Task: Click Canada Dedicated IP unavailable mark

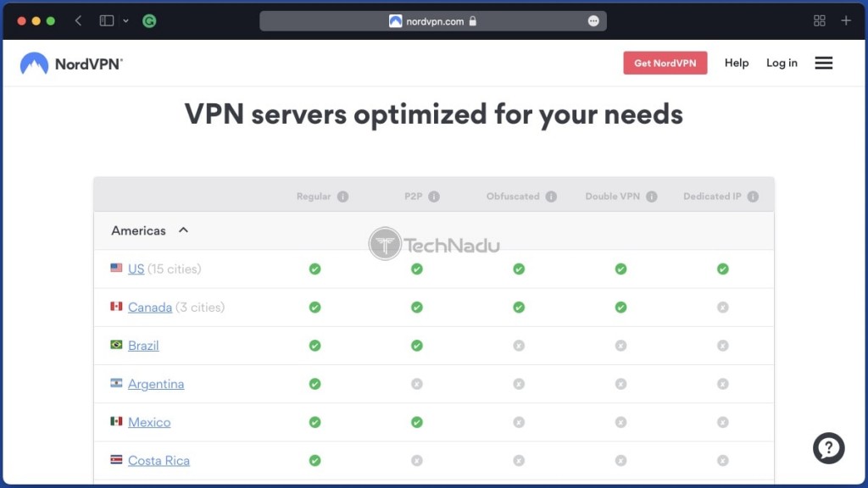Action: pos(723,307)
